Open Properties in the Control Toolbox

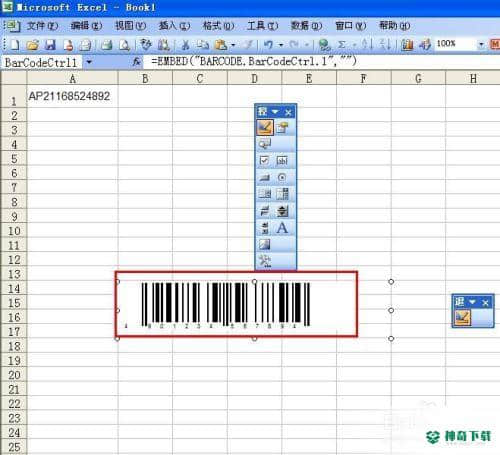(282, 127)
